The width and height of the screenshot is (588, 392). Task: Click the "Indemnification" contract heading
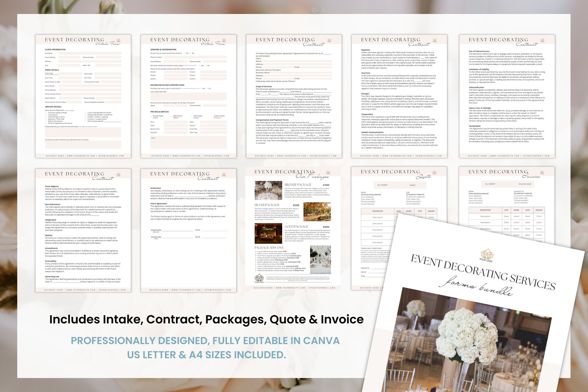[x=476, y=87]
